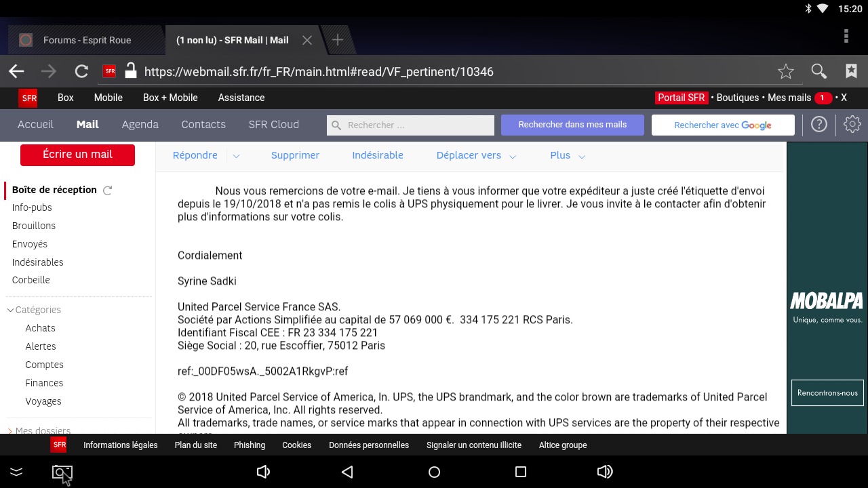868x488 pixels.
Task: Click Rechercher avec Google button
Action: click(723, 125)
